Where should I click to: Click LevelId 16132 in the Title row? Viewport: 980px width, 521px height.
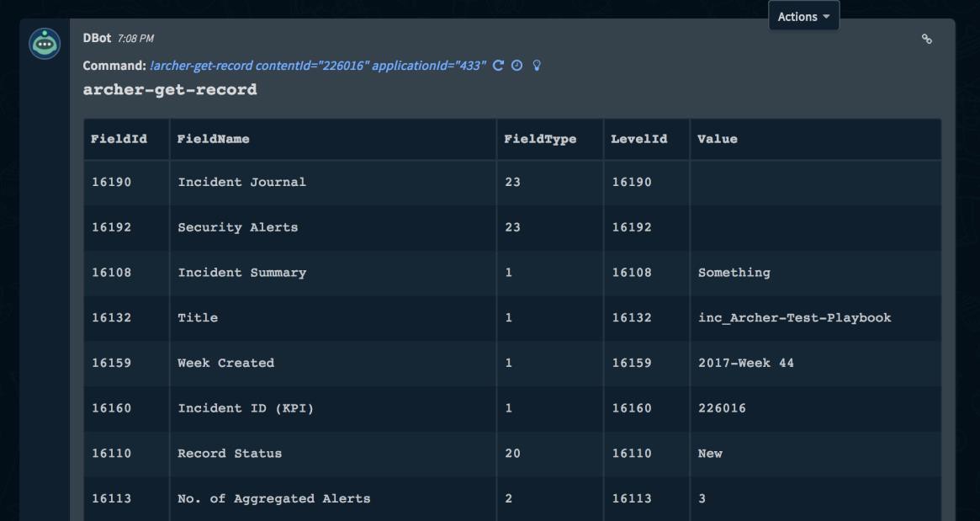click(x=632, y=317)
